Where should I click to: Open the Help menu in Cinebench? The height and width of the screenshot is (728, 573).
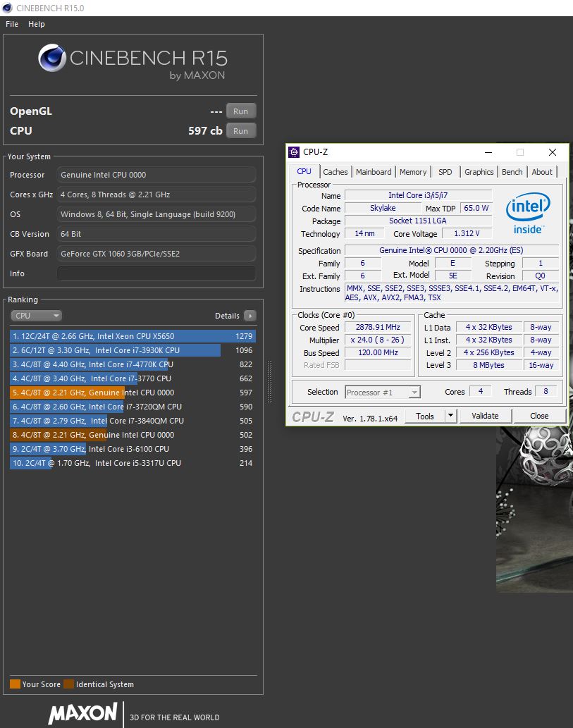[36, 24]
